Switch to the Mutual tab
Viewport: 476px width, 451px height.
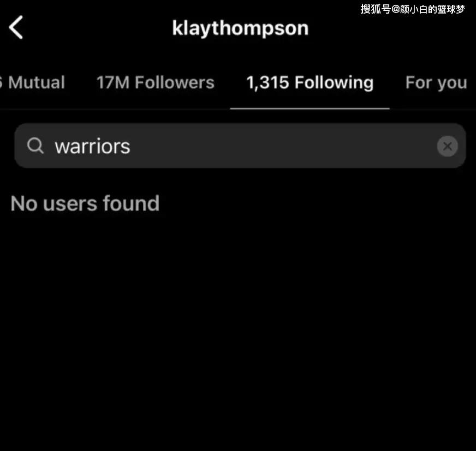[33, 82]
